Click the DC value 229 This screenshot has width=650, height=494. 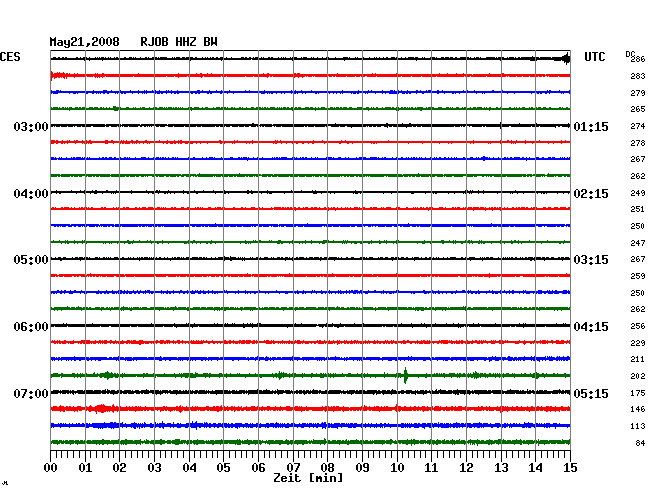pos(638,343)
